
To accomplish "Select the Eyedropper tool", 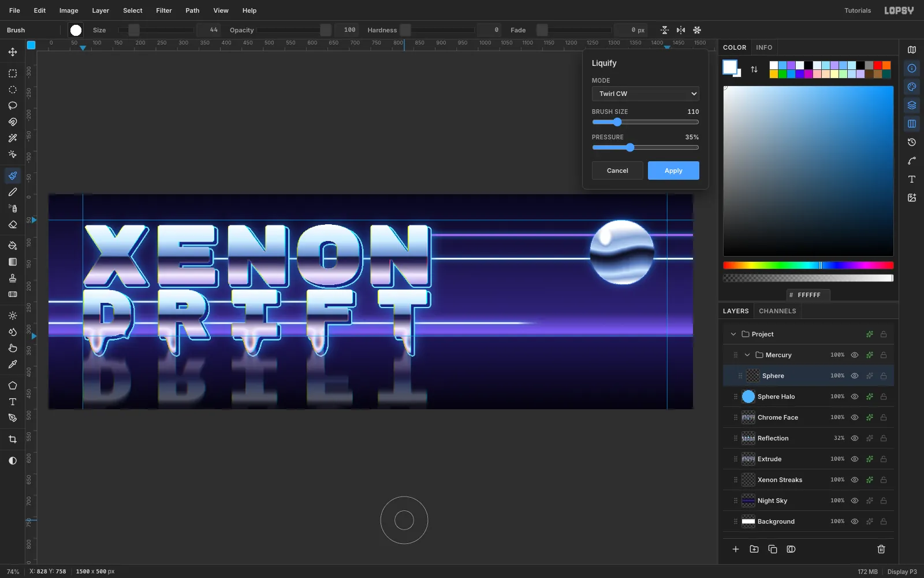I will (13, 364).
